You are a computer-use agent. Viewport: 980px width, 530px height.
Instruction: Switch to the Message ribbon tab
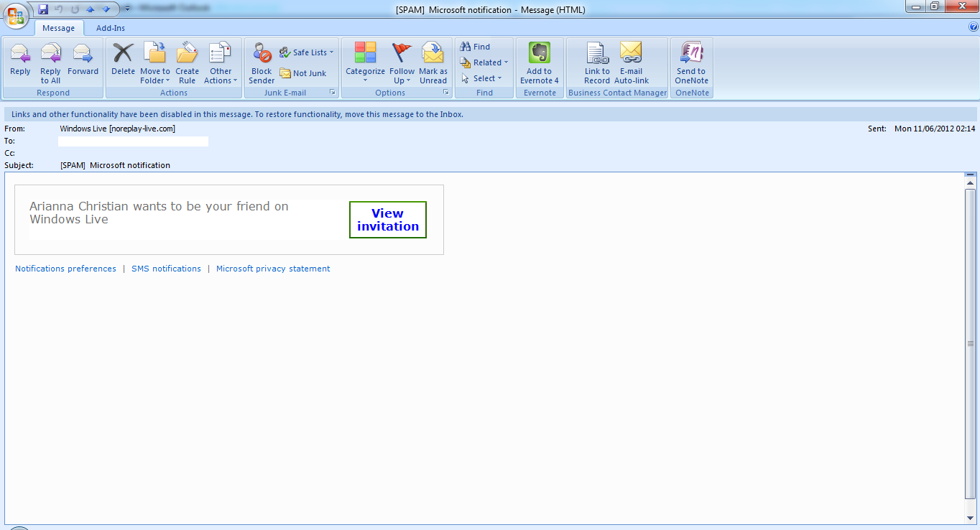[59, 28]
